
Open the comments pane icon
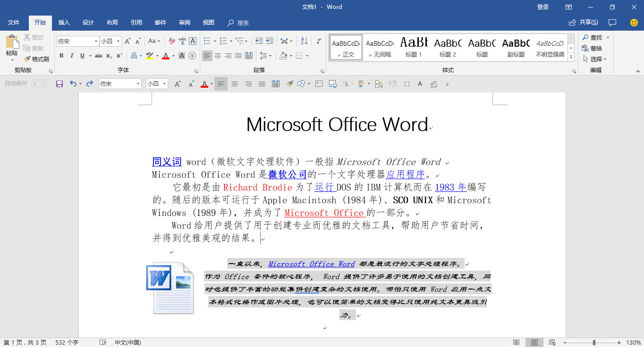pyautogui.click(x=612, y=22)
